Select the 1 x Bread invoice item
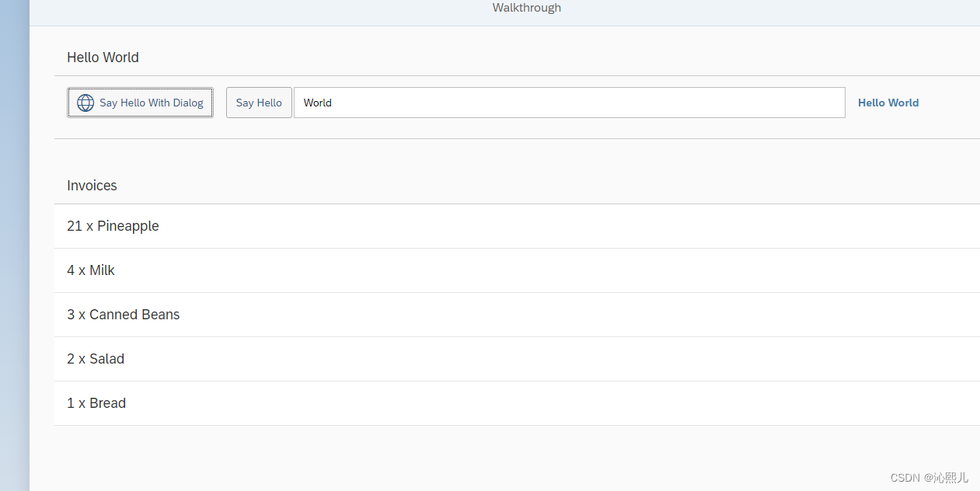The image size is (980, 491). pos(96,403)
